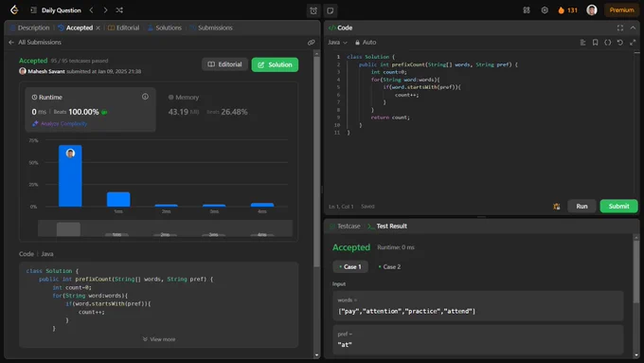Reset code to default icon
Screen dimensions: 644x363
click(x=619, y=43)
